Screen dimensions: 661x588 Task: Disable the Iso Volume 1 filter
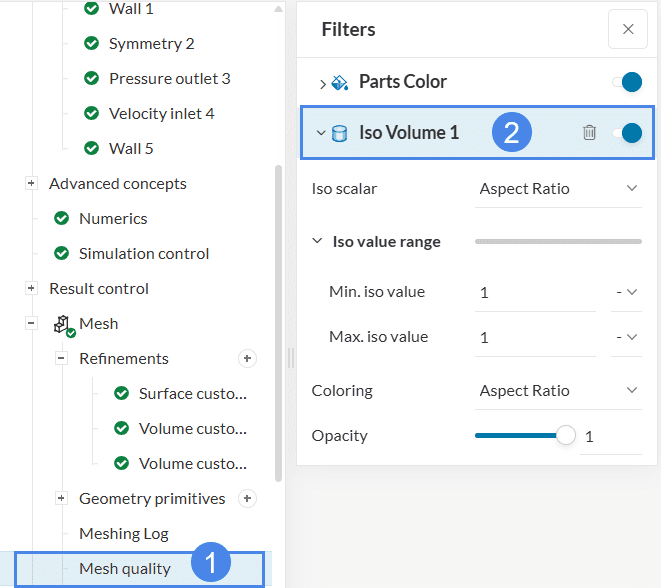(626, 132)
